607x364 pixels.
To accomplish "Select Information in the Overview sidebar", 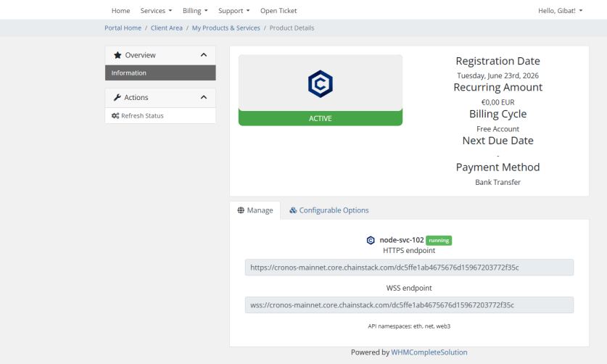I will click(x=160, y=73).
